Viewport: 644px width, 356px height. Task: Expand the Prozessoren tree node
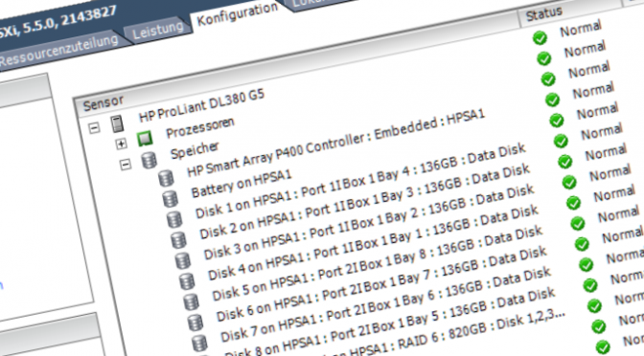(121, 144)
